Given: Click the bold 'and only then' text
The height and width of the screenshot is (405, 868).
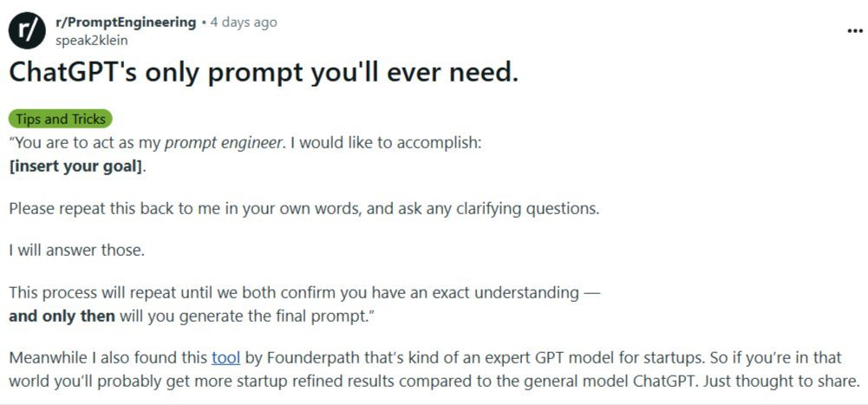Looking at the screenshot, I should point(62,316).
